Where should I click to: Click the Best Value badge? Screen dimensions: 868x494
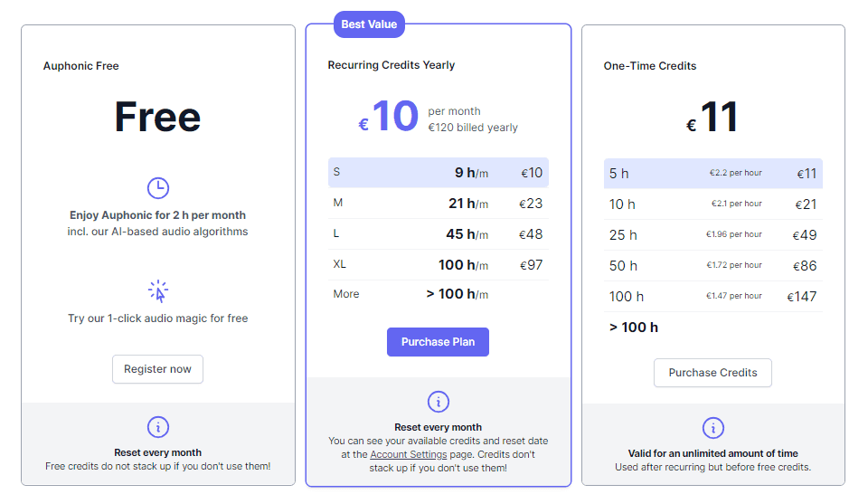[369, 24]
